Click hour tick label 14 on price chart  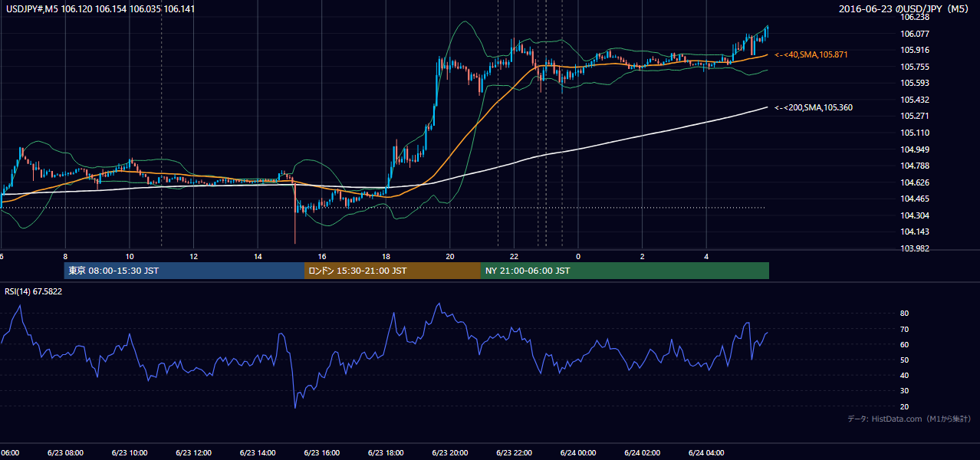[x=258, y=257]
